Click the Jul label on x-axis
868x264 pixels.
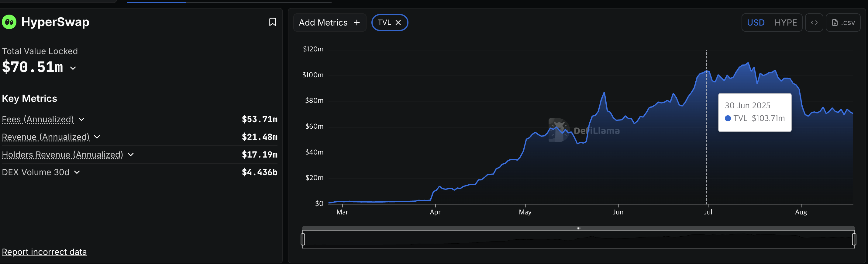[x=708, y=212]
